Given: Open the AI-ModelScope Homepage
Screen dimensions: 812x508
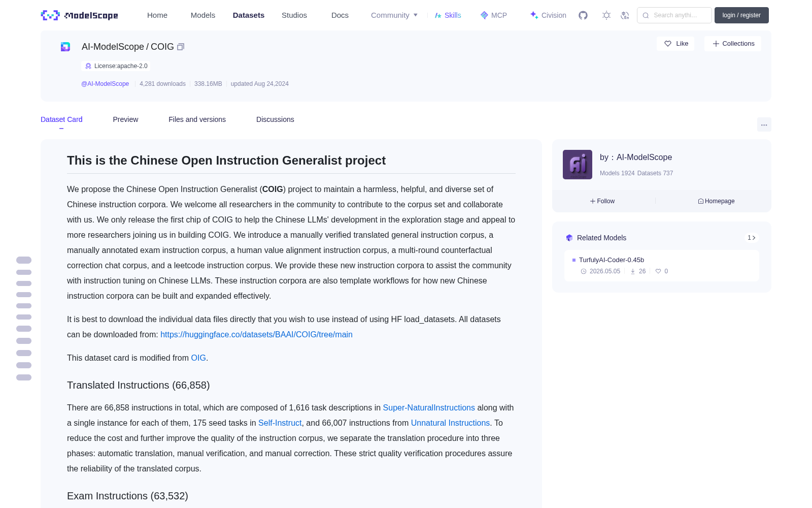Looking at the screenshot, I should coord(716,201).
